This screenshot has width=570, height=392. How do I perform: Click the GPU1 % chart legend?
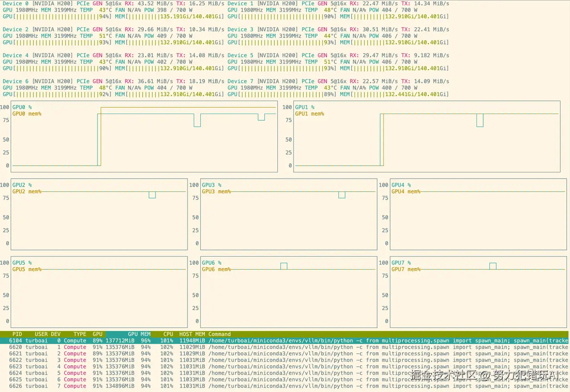[305, 107]
